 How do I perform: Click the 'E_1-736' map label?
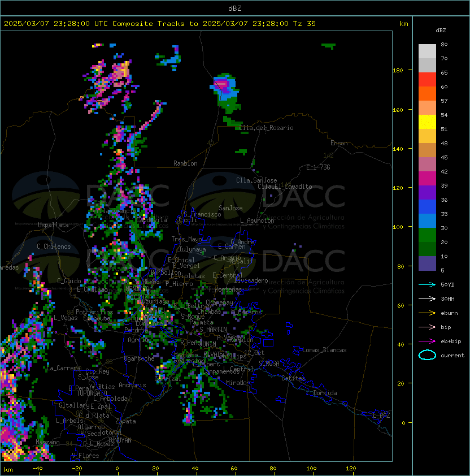318,167
